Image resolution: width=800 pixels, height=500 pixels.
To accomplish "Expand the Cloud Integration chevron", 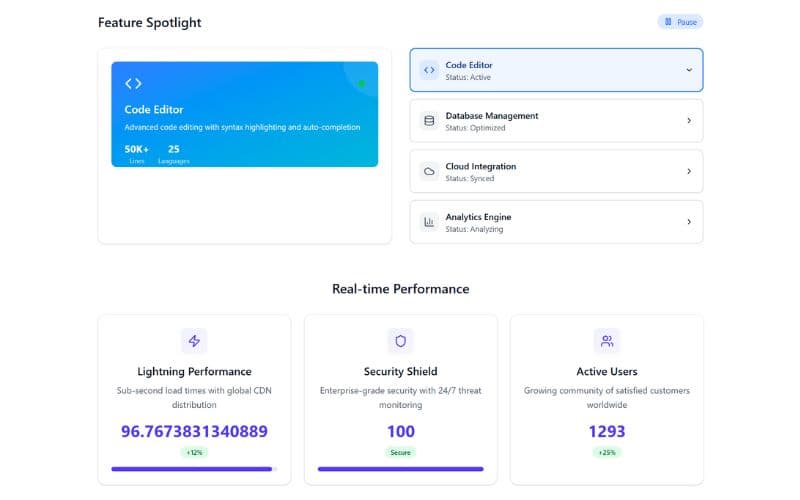I will coord(688,171).
